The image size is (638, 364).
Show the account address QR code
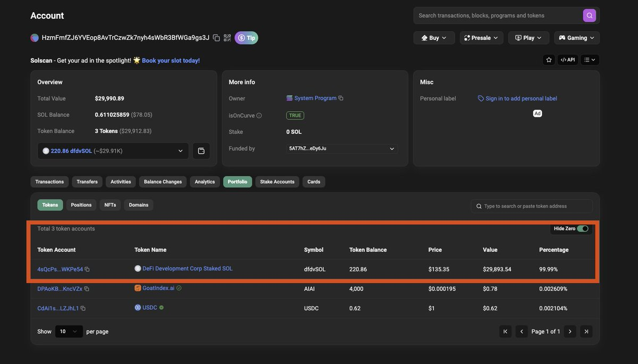[228, 38]
